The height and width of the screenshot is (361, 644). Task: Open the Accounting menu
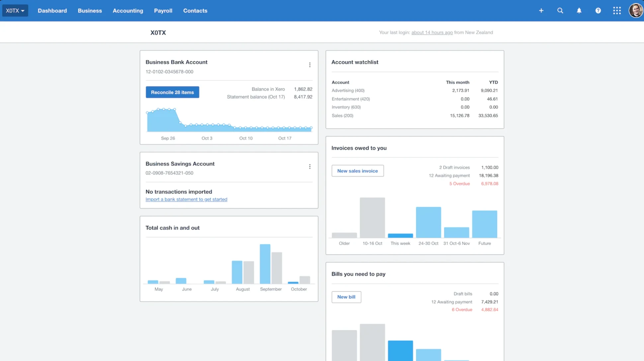tap(128, 11)
